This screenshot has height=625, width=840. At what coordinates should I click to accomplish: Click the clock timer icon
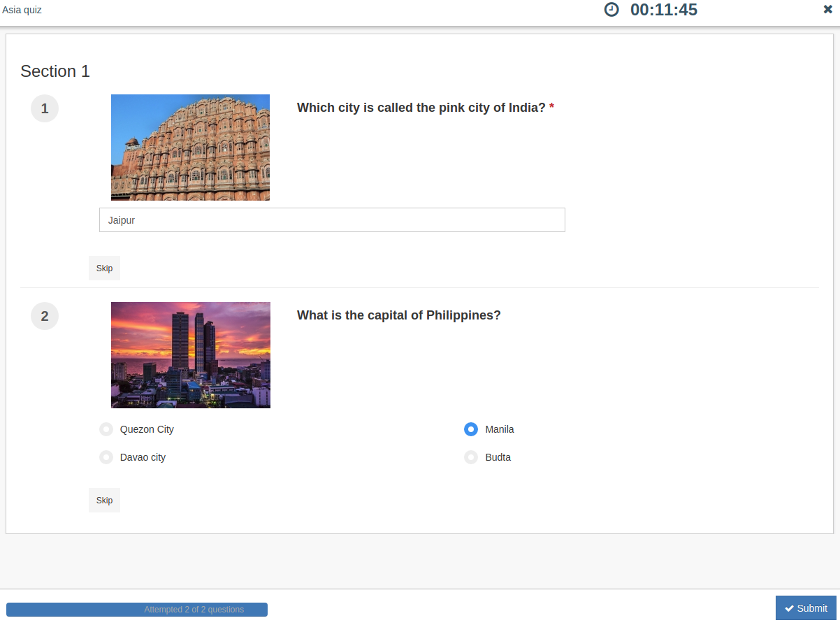point(611,10)
